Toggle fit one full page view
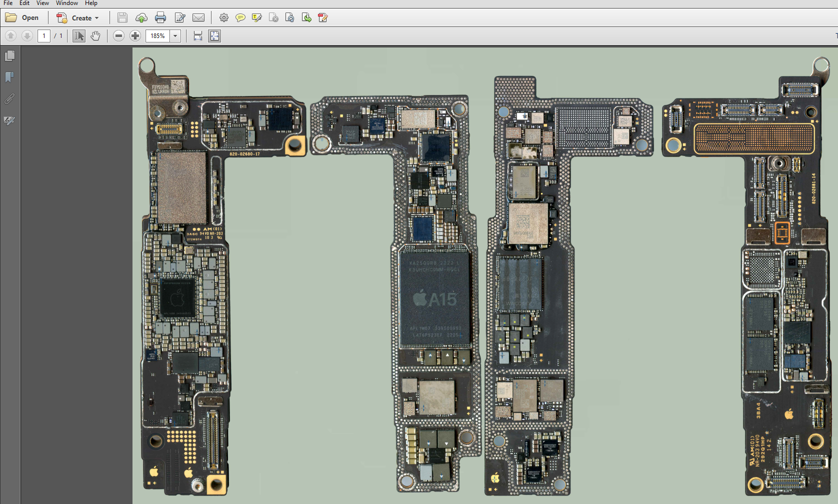This screenshot has width=838, height=504. point(214,36)
